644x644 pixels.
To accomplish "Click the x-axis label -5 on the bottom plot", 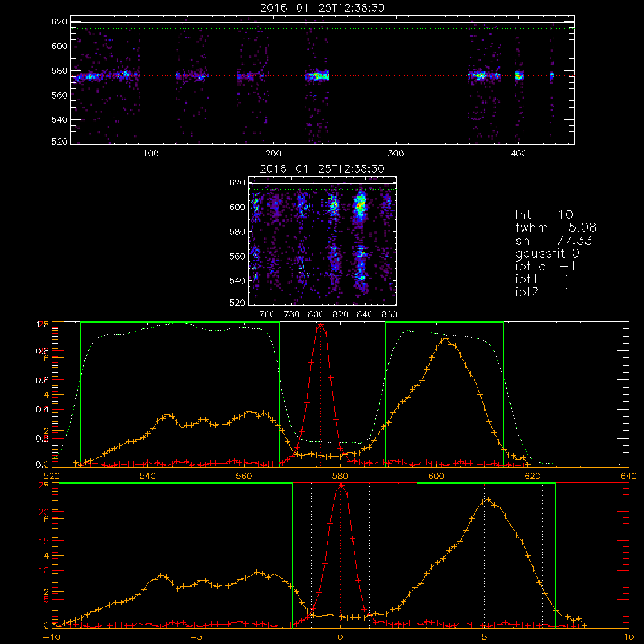I will [196, 637].
